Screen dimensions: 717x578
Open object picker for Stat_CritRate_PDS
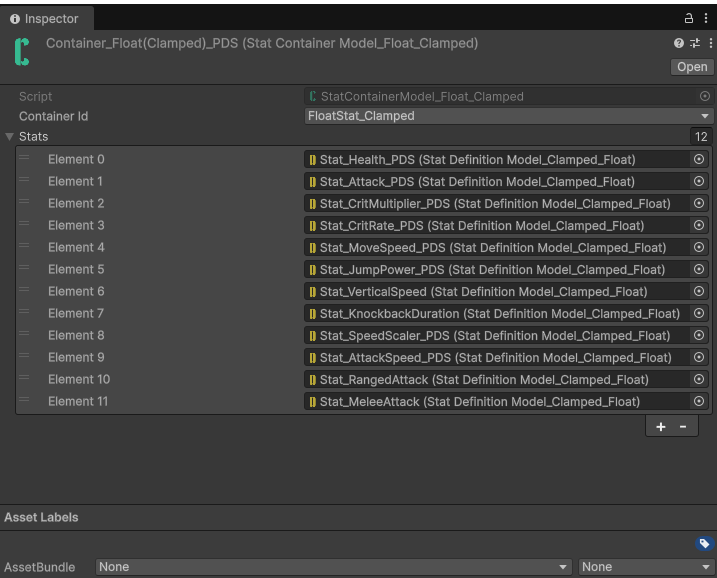[x=699, y=225]
